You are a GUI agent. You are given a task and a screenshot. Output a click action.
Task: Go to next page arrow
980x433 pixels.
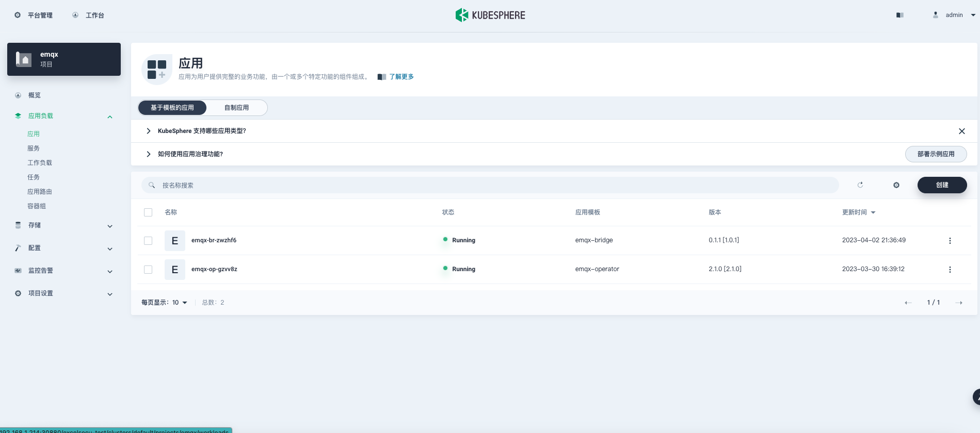pos(959,303)
